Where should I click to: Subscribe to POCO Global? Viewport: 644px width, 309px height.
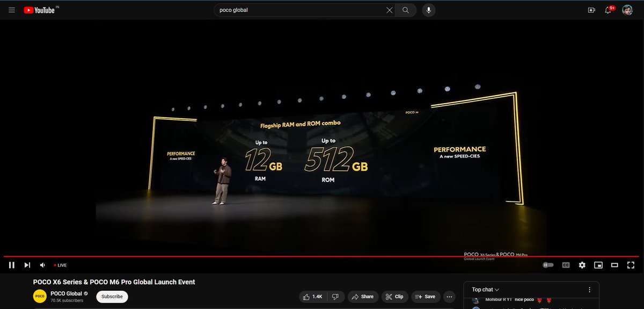tap(112, 296)
